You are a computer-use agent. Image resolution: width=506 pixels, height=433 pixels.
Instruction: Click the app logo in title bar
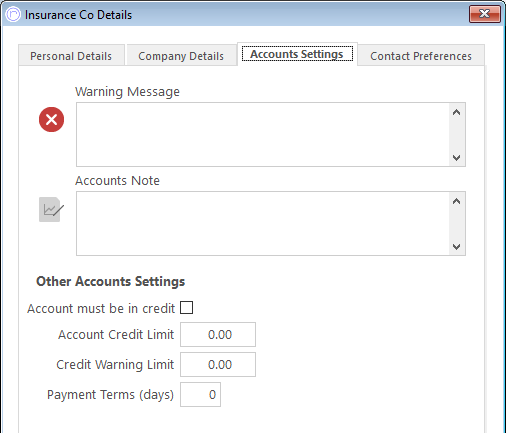tap(13, 15)
